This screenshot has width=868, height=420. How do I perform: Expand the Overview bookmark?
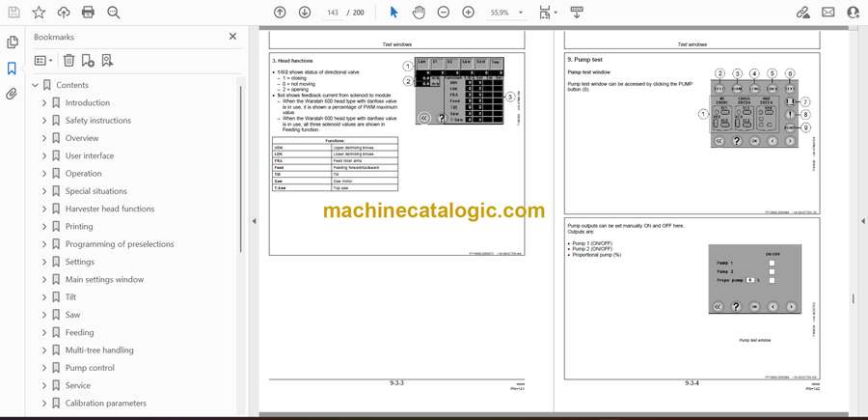[x=44, y=138]
